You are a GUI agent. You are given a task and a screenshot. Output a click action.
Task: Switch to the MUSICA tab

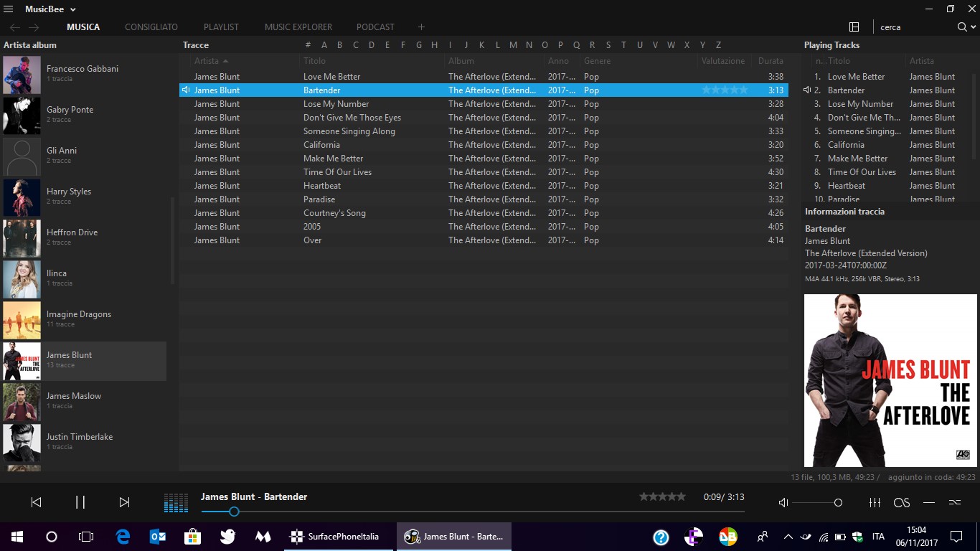pos(83,27)
